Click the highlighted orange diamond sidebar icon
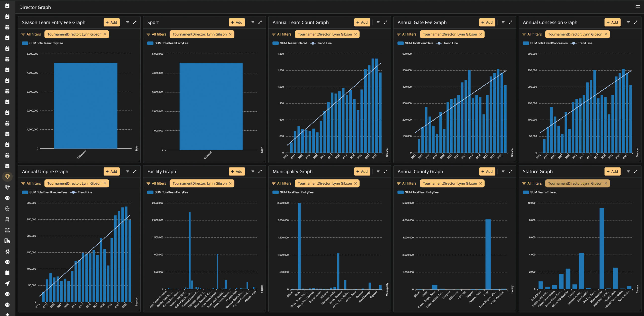 [x=7, y=177]
